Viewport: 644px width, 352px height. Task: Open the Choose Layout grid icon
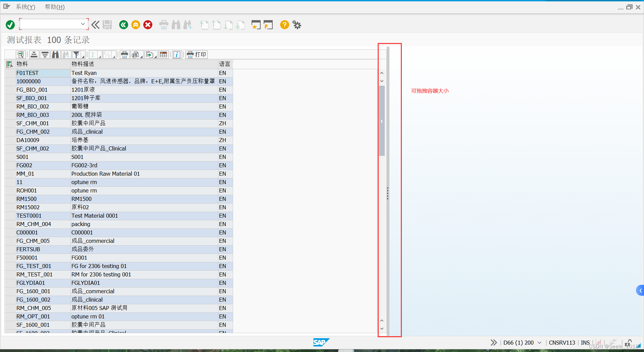point(164,54)
